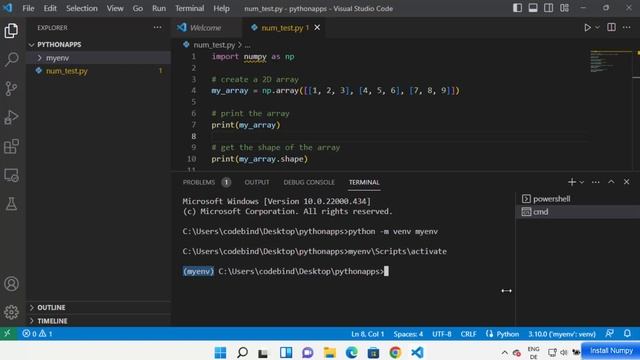
Task: Close the terminal panel
Action: click(627, 182)
